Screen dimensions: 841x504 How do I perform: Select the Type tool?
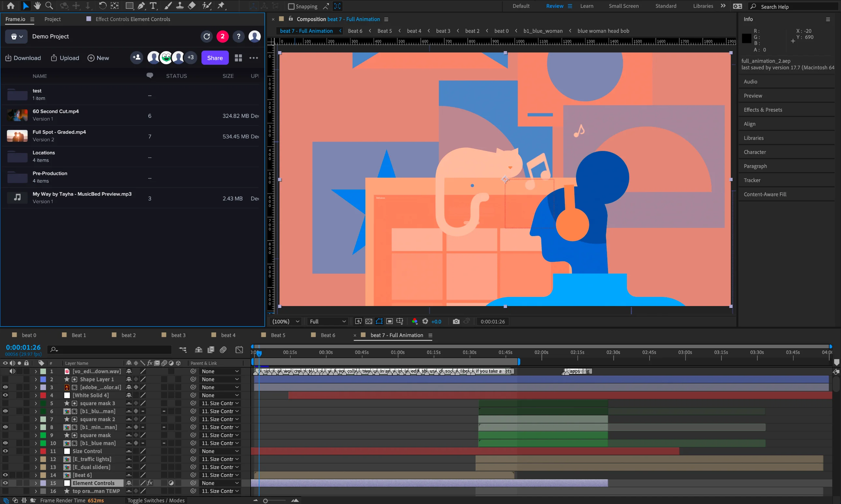point(153,6)
